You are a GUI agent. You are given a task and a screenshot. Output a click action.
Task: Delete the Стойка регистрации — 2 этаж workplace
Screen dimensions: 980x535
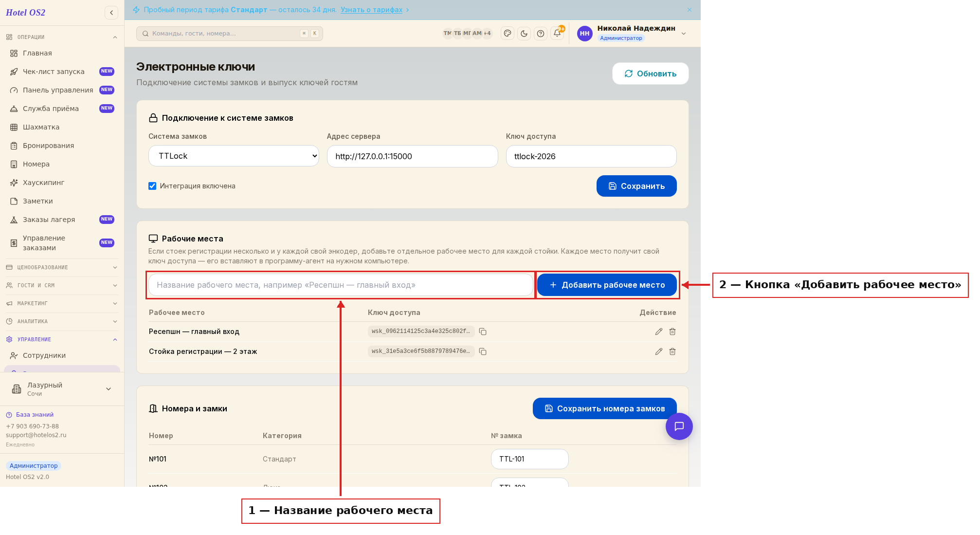click(x=672, y=351)
